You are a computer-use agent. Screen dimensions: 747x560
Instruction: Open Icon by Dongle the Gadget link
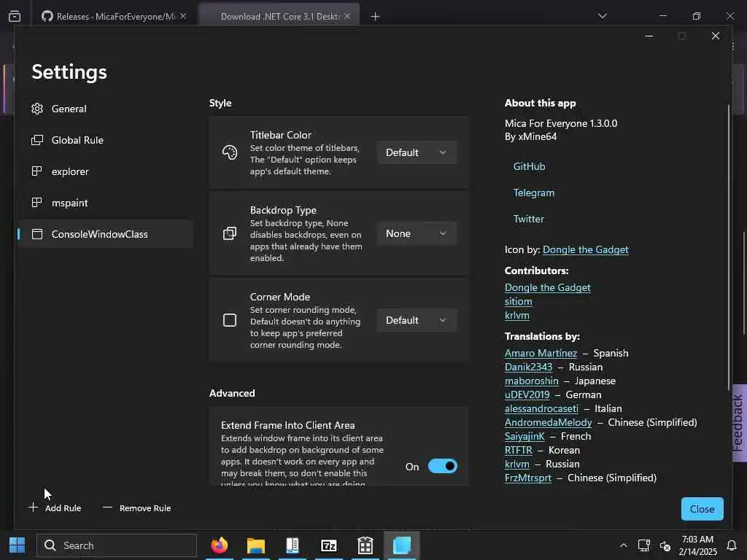click(x=586, y=249)
